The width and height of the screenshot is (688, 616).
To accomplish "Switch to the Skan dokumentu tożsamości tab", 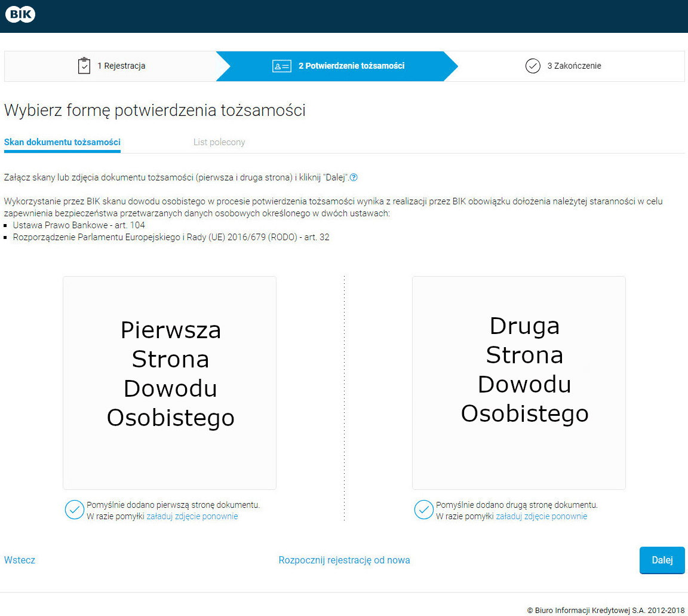I will tap(62, 142).
